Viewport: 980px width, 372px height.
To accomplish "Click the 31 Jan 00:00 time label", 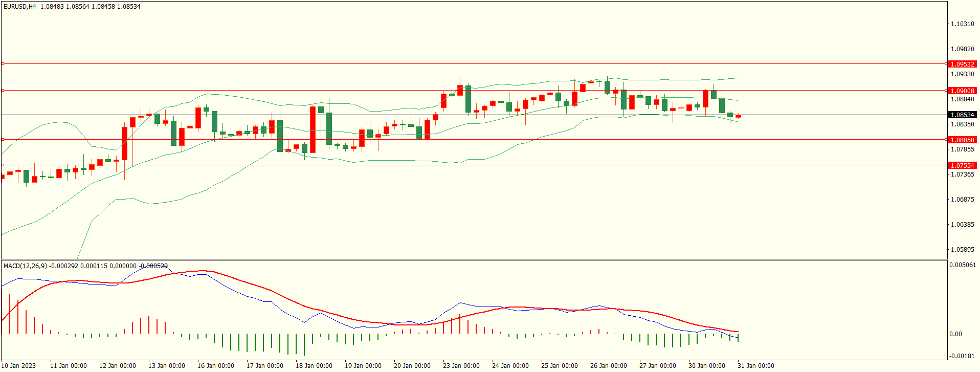I will point(755,365).
